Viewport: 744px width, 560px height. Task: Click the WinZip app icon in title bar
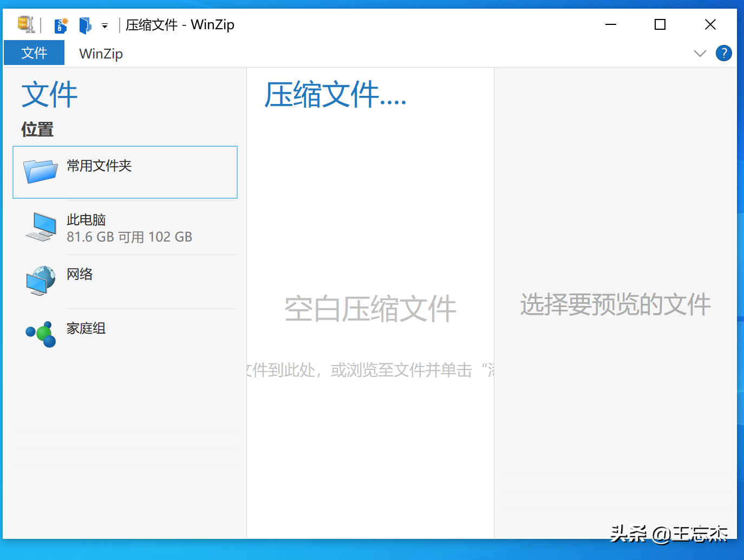[26, 24]
